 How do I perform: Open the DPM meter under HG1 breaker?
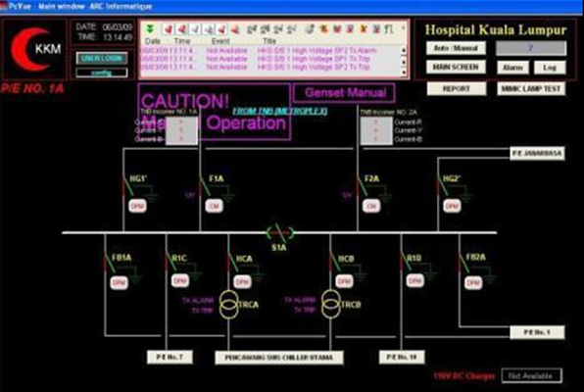click(137, 206)
